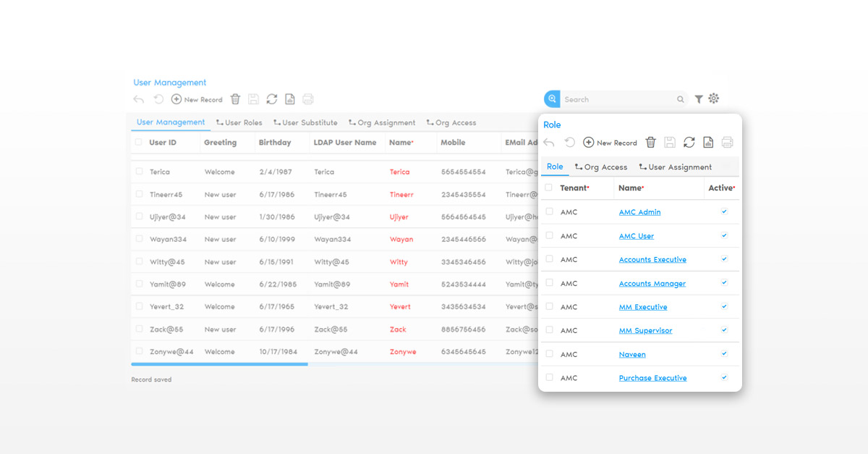868x454 pixels.
Task: Click the refresh icon in Role panel
Action: click(x=689, y=143)
